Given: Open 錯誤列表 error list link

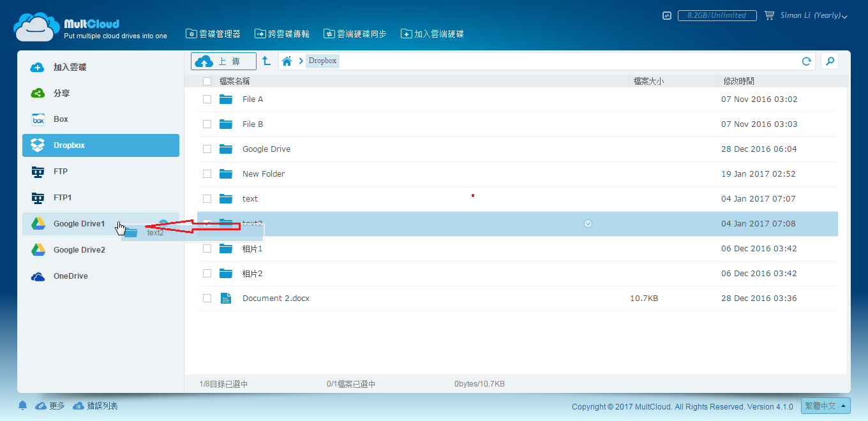Looking at the screenshot, I should (x=95, y=406).
